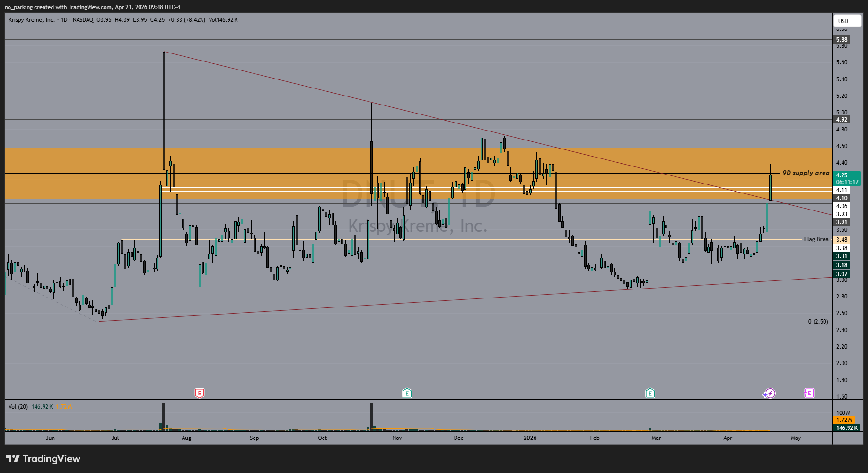Select the green earnings E marker near March
Screen dimensions: 868x473
point(650,393)
